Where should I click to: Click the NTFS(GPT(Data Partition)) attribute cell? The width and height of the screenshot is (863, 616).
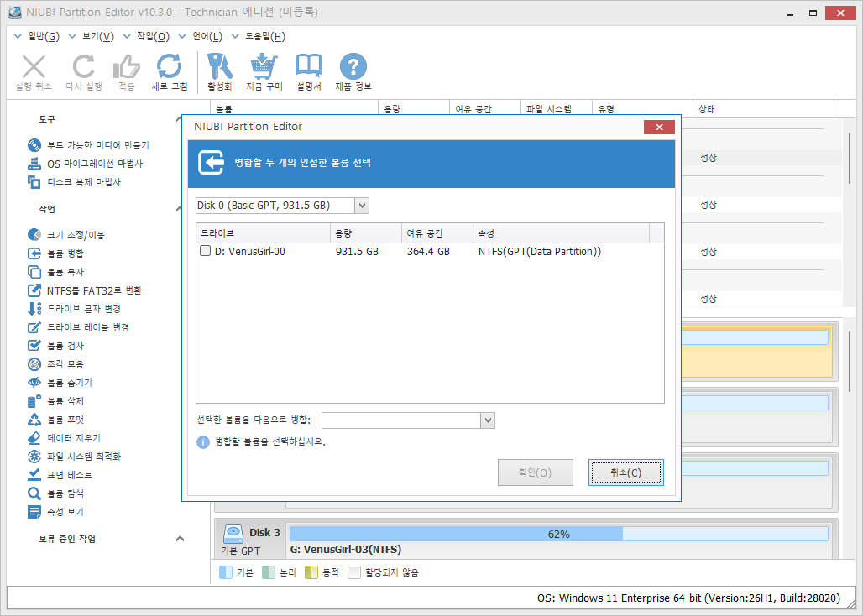tap(539, 252)
